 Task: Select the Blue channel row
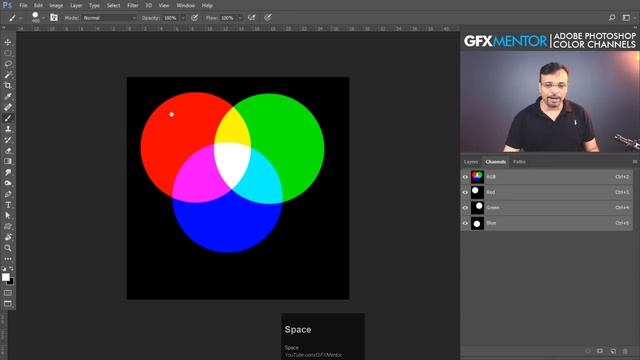coord(547,223)
